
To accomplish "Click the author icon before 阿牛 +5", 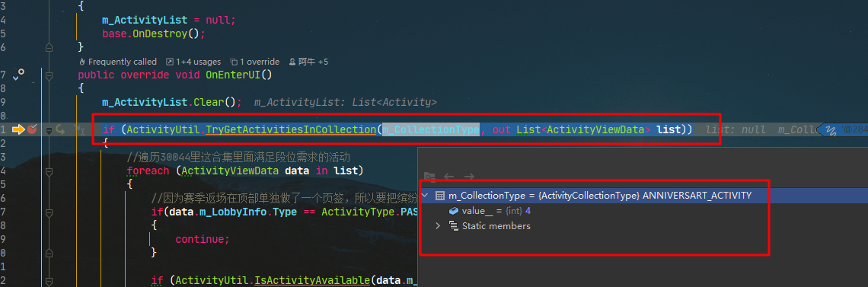I will pyautogui.click(x=292, y=62).
